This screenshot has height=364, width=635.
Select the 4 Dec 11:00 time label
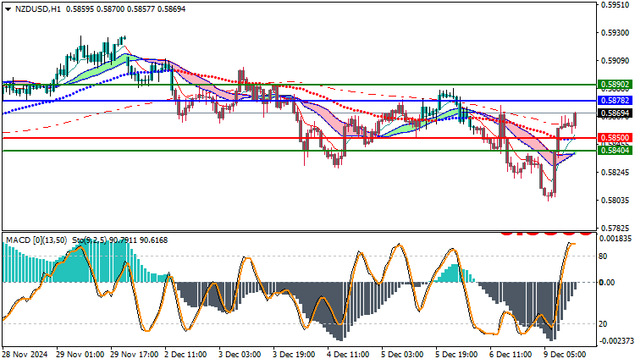tap(348, 355)
